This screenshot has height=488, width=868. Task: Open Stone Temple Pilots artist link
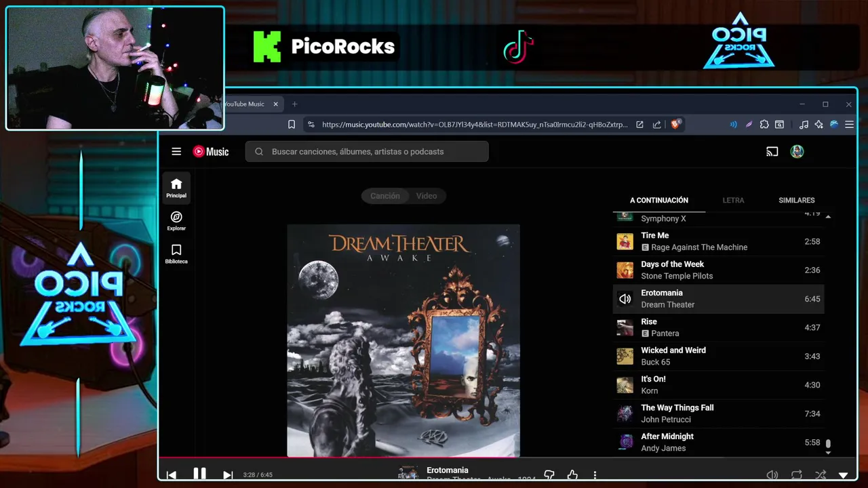[x=677, y=276]
